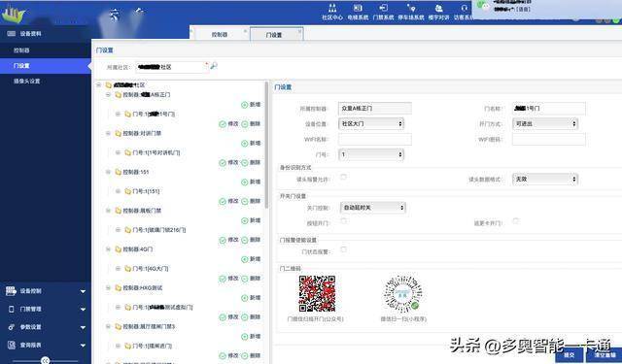
Task: Open the 开门方式 dropdown showing 可进出
Action: pos(545,123)
